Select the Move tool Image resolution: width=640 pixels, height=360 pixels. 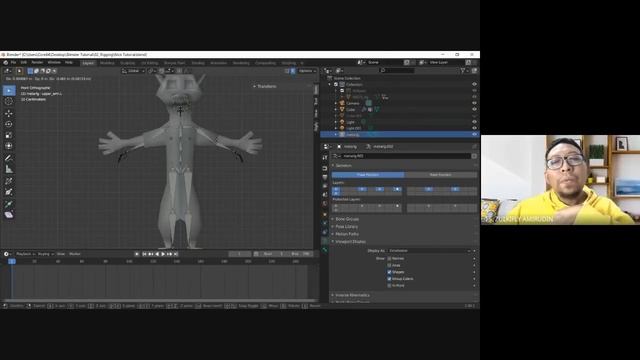click(x=9, y=113)
